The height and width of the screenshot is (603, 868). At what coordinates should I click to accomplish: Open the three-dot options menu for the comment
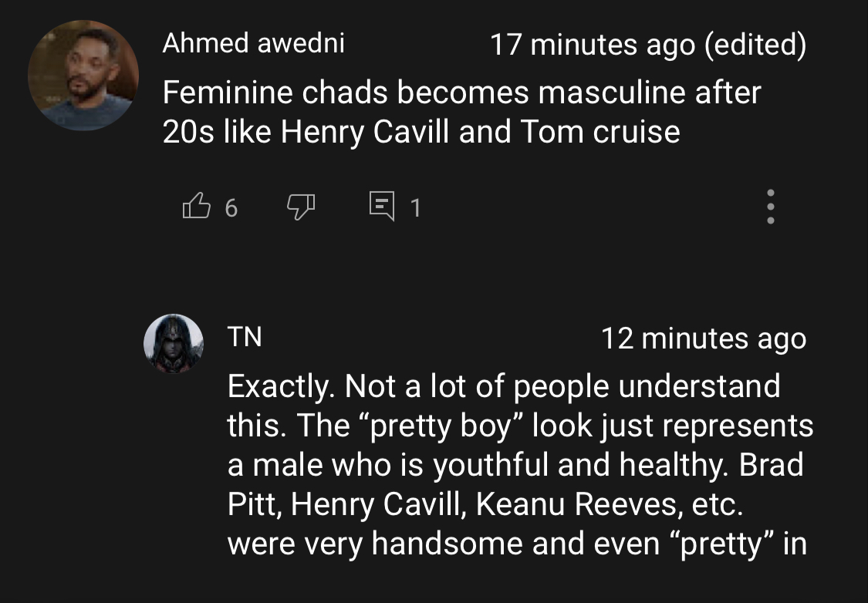[x=770, y=207]
